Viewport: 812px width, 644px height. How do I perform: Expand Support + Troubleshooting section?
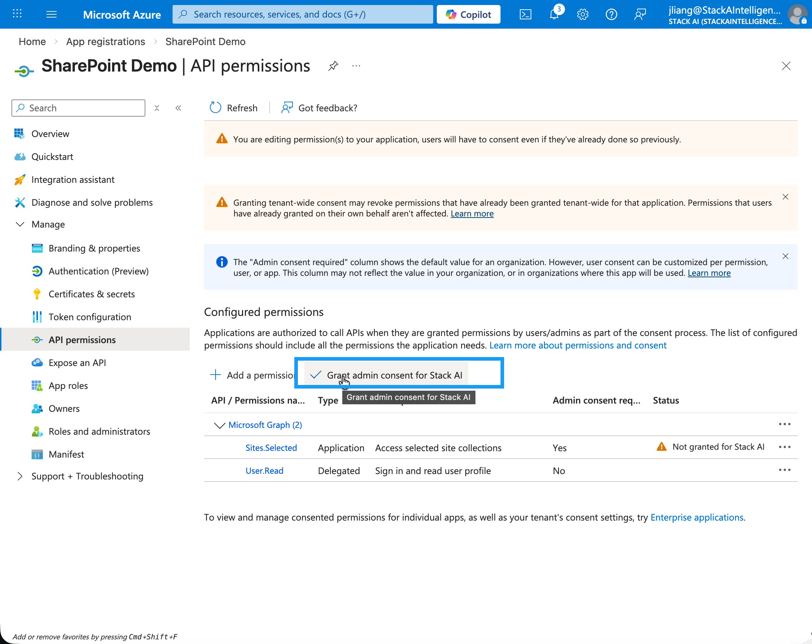[20, 476]
